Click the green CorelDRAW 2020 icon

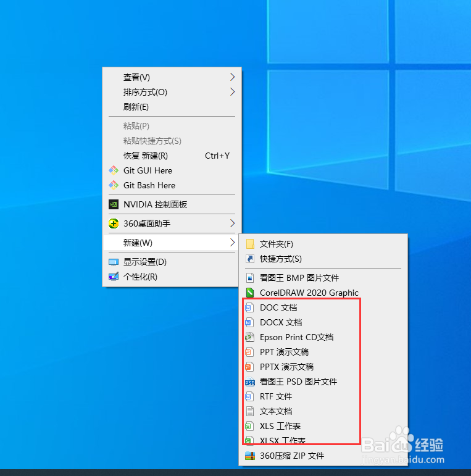click(250, 293)
